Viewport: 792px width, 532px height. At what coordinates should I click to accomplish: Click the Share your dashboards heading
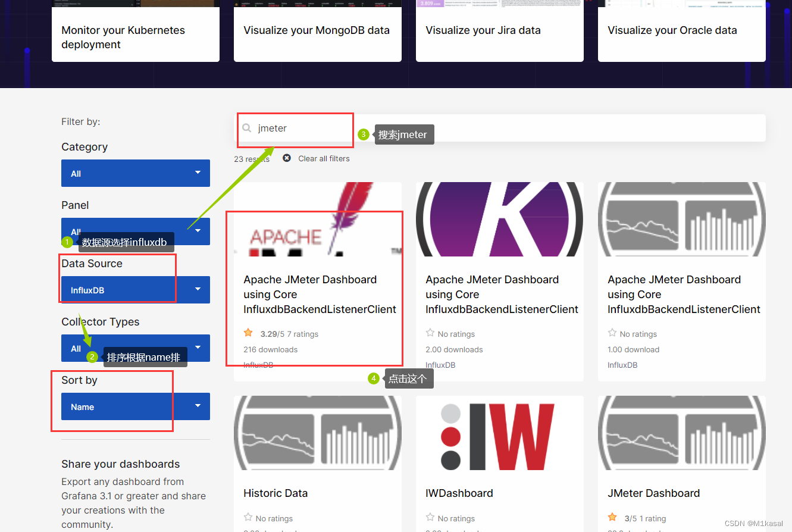121,464
